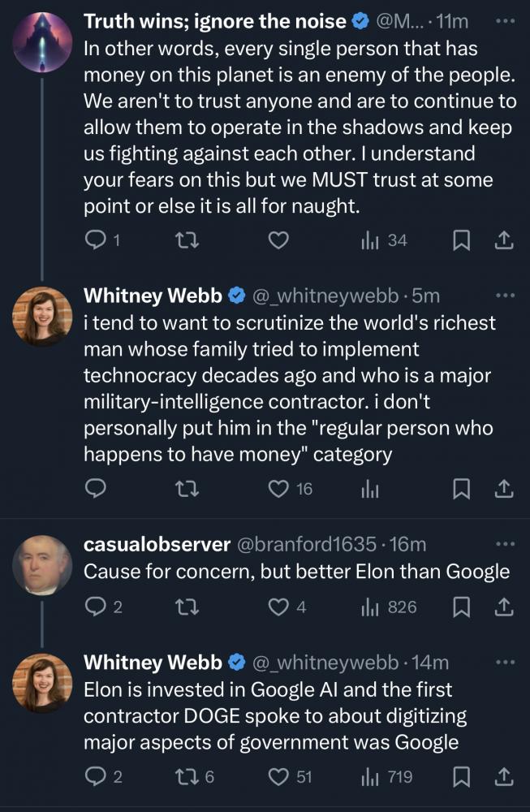Reply to Truth wins tweet
Screen dimensions: 530x812
[x=96, y=240]
